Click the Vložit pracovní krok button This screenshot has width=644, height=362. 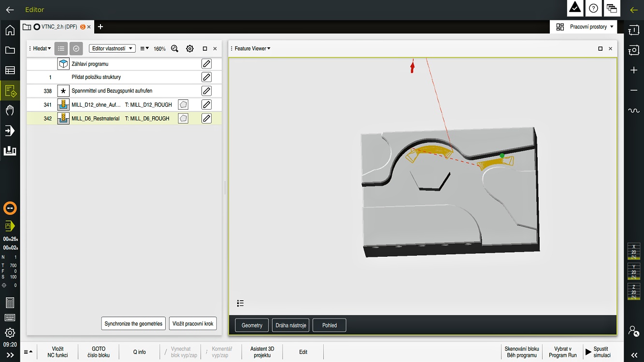tap(193, 323)
